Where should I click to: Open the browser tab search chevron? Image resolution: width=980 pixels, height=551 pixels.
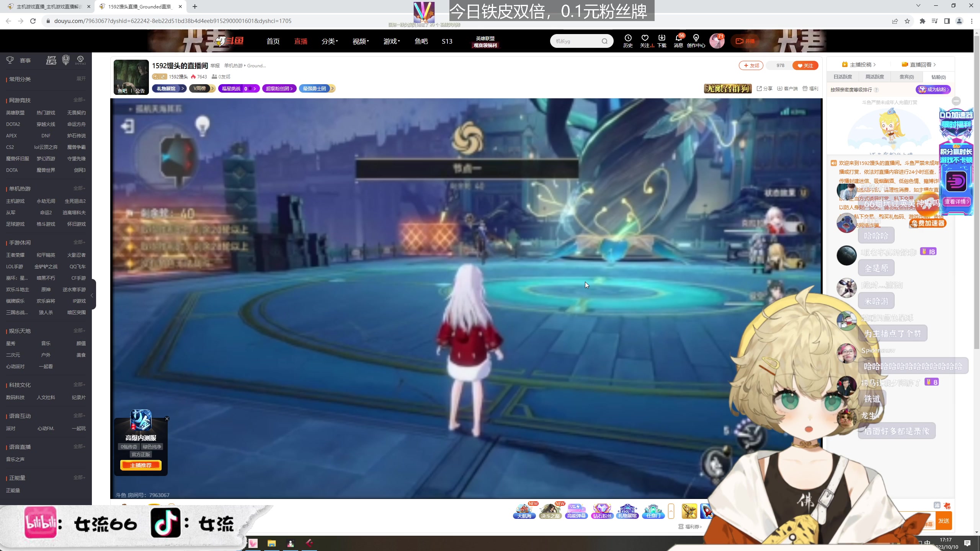click(x=918, y=6)
